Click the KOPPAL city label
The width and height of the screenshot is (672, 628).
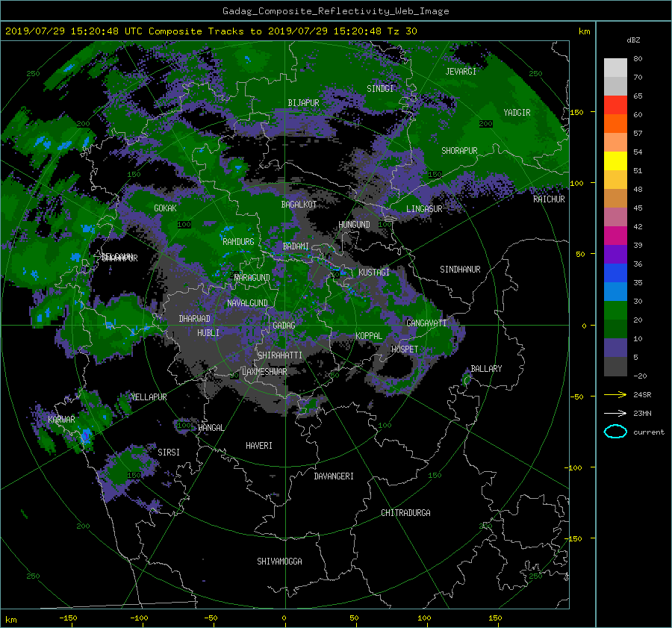click(369, 336)
